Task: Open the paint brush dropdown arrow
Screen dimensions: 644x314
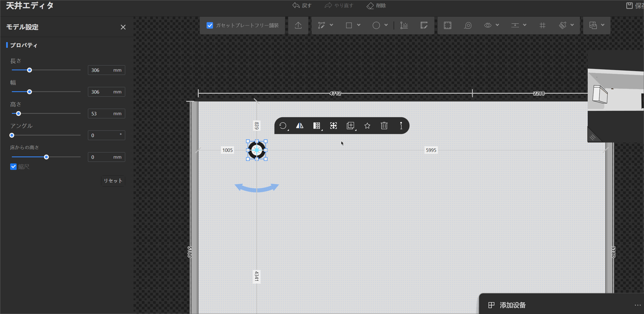Action: pos(572,25)
